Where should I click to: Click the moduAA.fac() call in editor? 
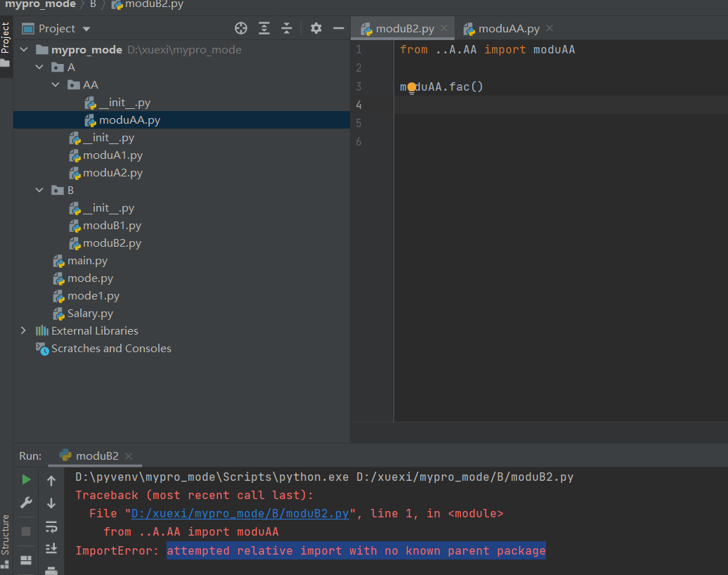[441, 87]
